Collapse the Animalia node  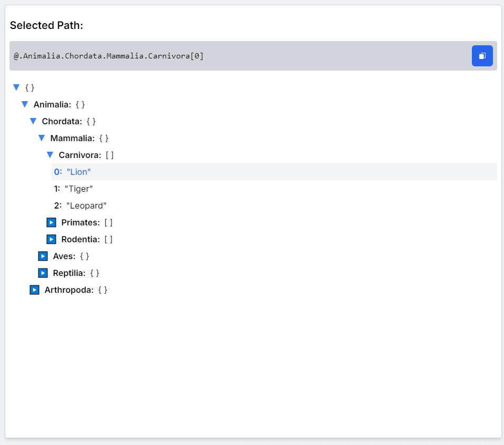point(24,104)
